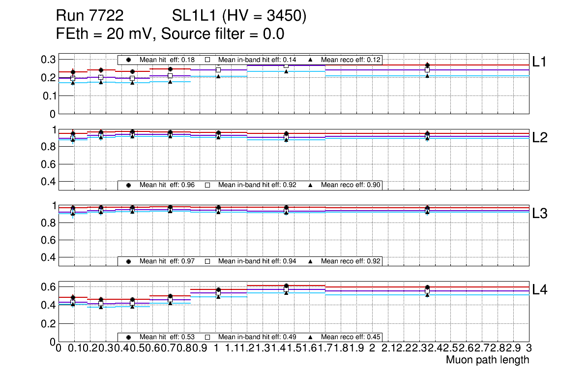Image resolution: width=588 pixels, height=380 pixels.
Task: Click 'Mean in-band hit eff: 0.94' in L3 legend
Action: [x=257, y=261]
